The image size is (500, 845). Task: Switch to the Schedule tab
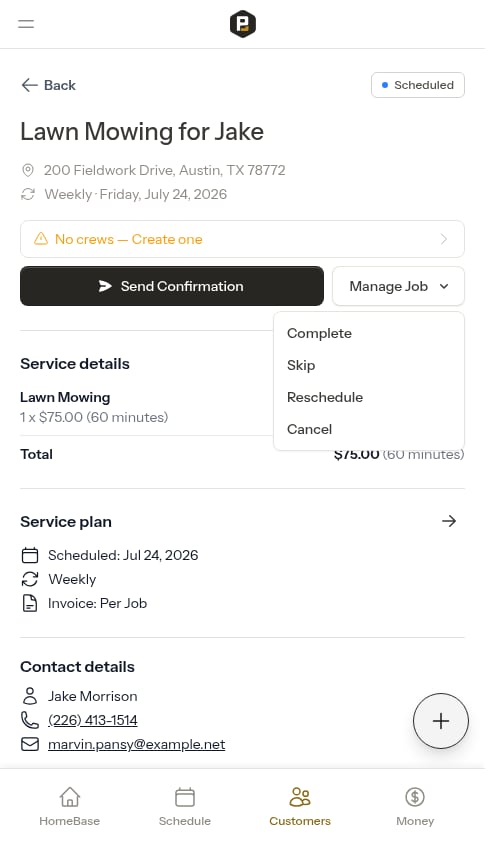pos(185,807)
